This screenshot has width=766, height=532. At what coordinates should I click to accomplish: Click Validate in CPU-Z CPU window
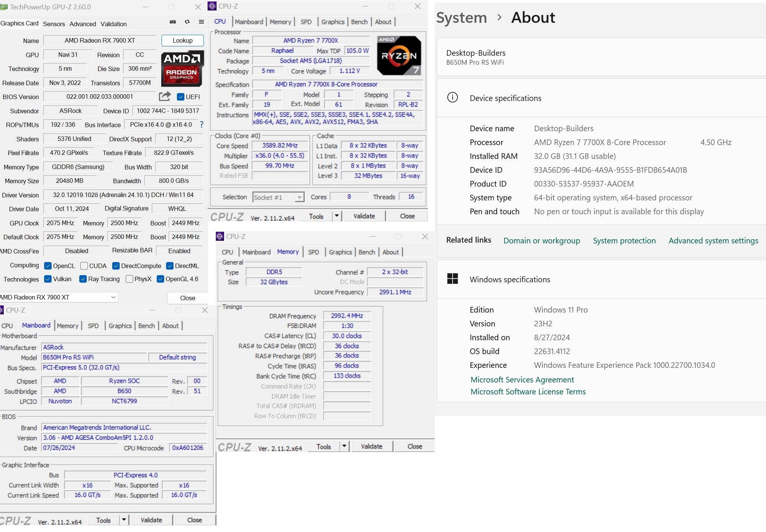pyautogui.click(x=364, y=216)
